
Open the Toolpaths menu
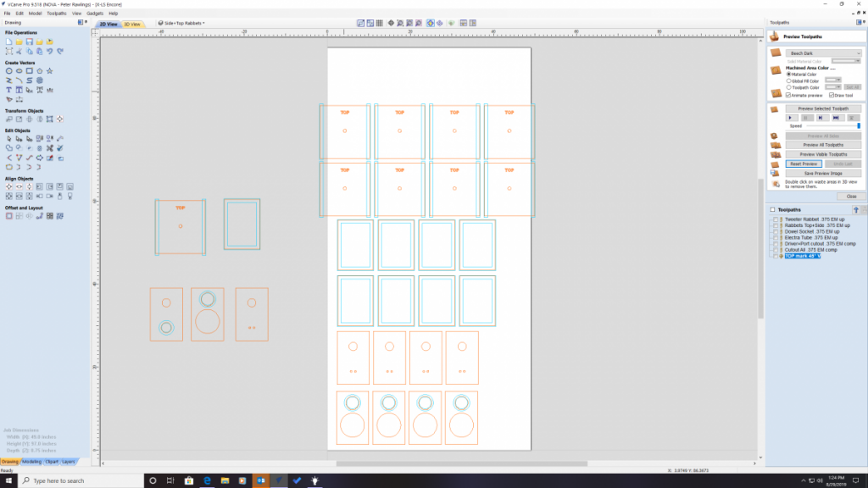tap(56, 14)
